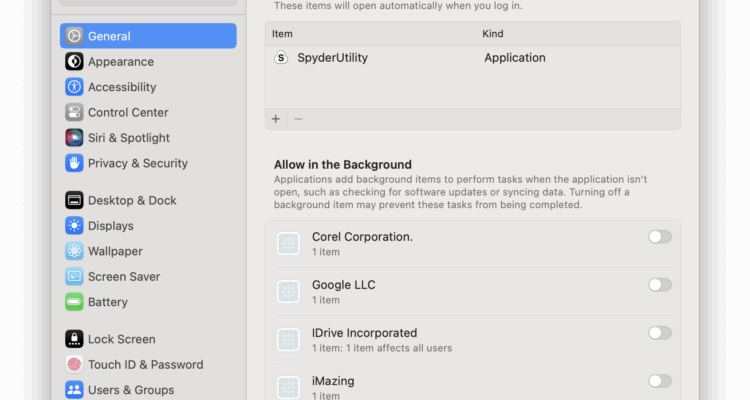Click the Users & Groups icon
This screenshot has height=400, width=750.
74,389
